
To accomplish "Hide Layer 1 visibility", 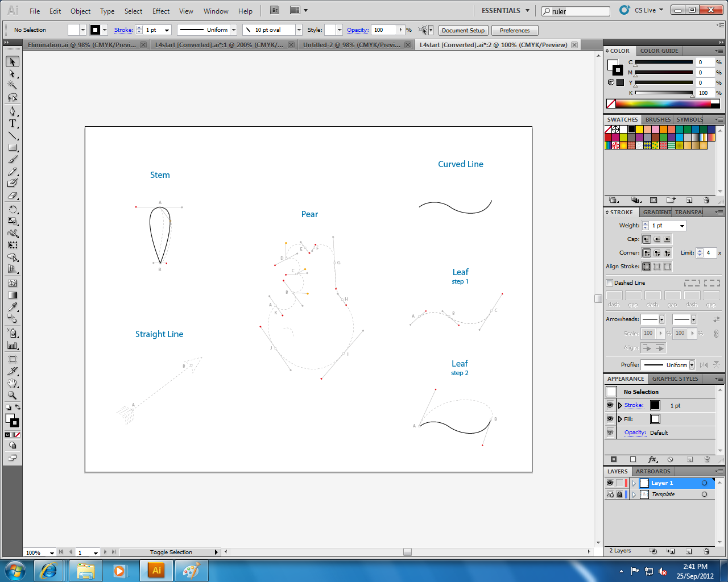I will 610,483.
